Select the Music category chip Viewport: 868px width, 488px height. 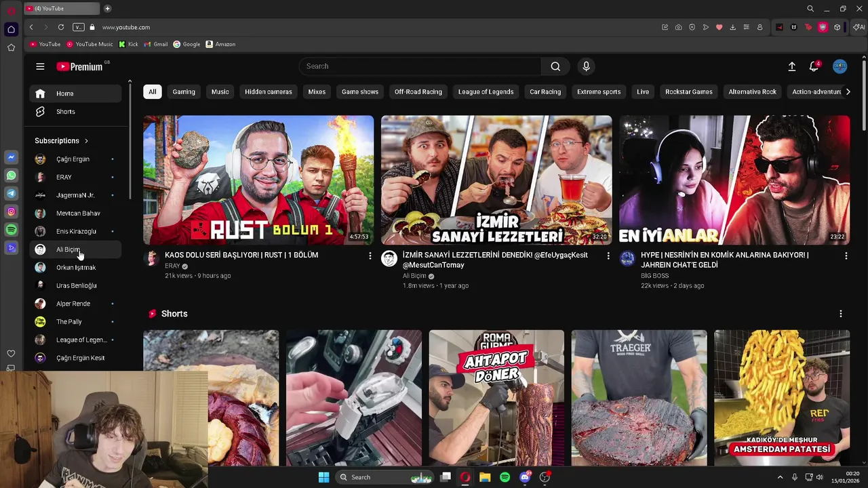point(220,91)
